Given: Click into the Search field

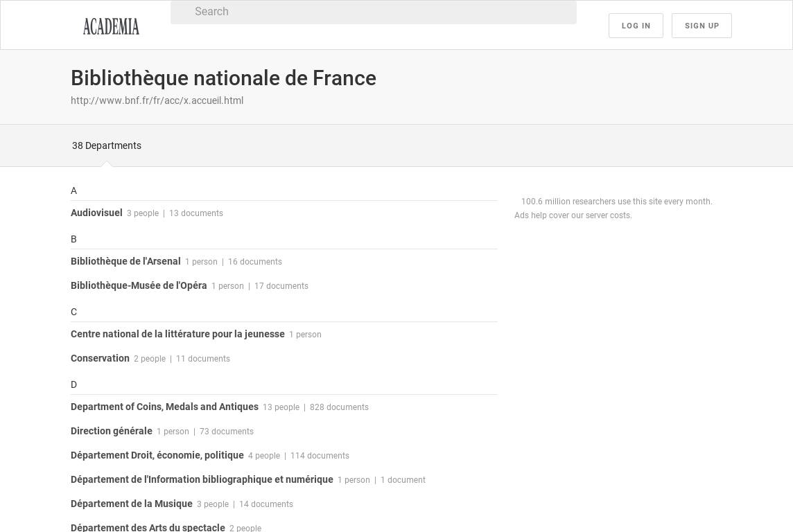Looking at the screenshot, I should pos(374,12).
